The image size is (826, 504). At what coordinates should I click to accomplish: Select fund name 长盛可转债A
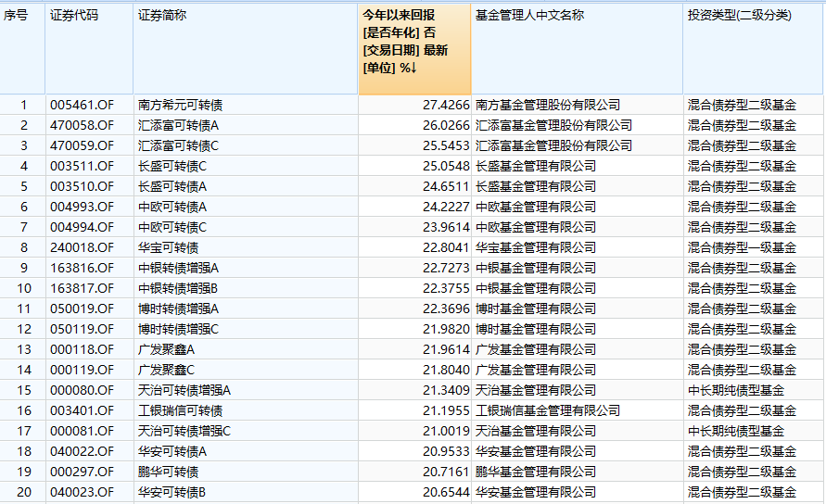click(x=172, y=186)
